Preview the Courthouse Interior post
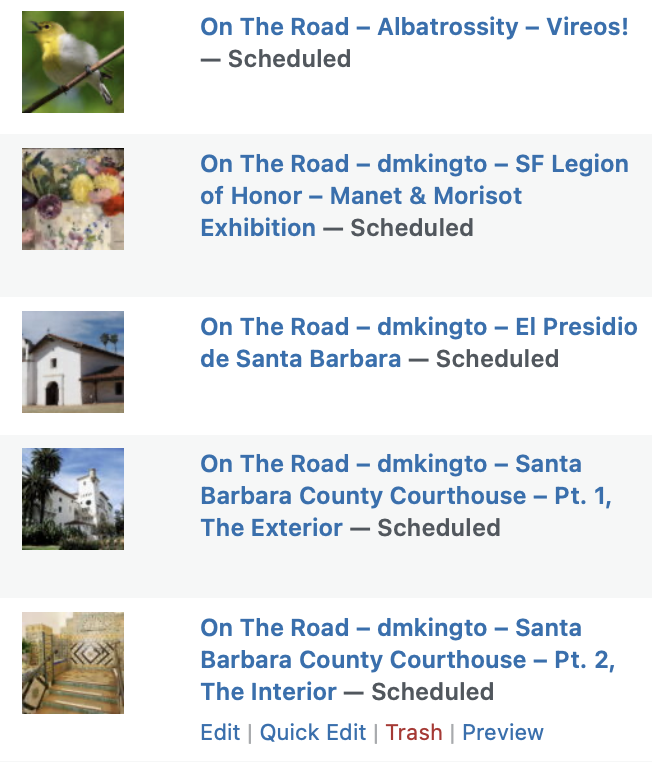652x762 pixels. [503, 732]
